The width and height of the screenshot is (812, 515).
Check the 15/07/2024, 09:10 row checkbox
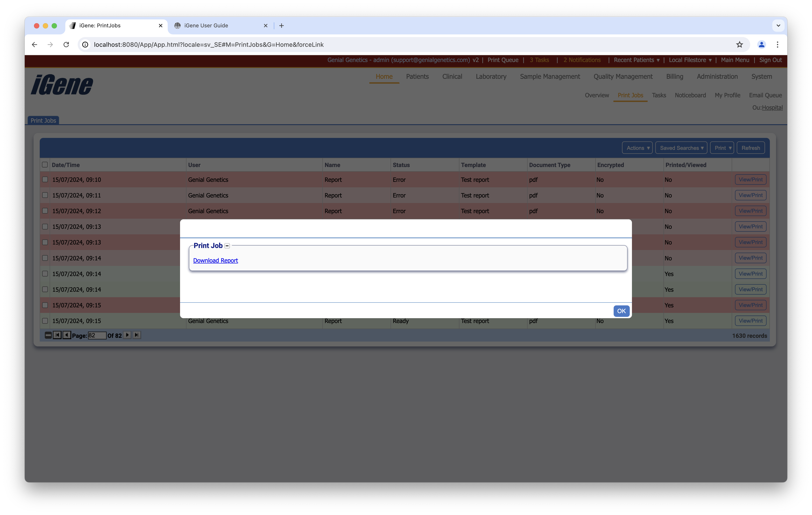coord(45,179)
